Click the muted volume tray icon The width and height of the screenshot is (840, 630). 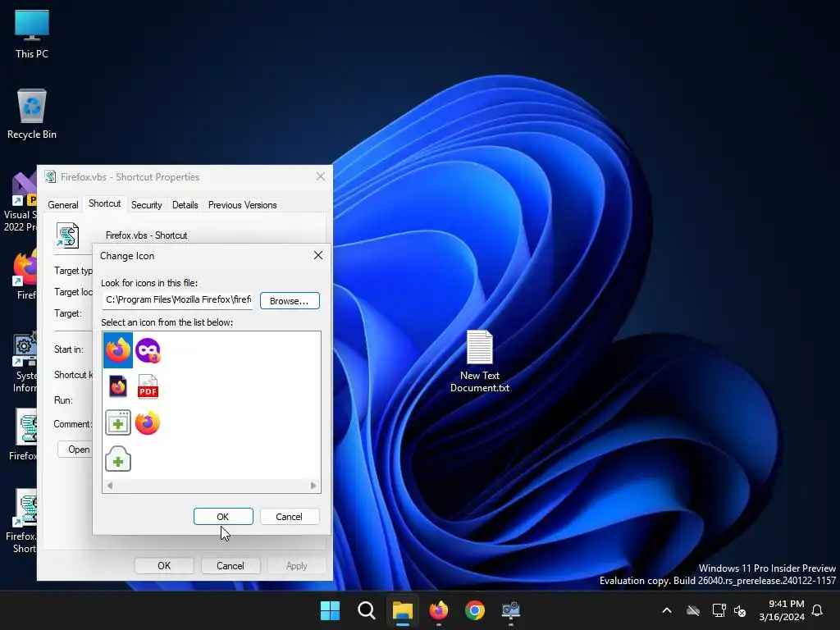click(x=740, y=610)
